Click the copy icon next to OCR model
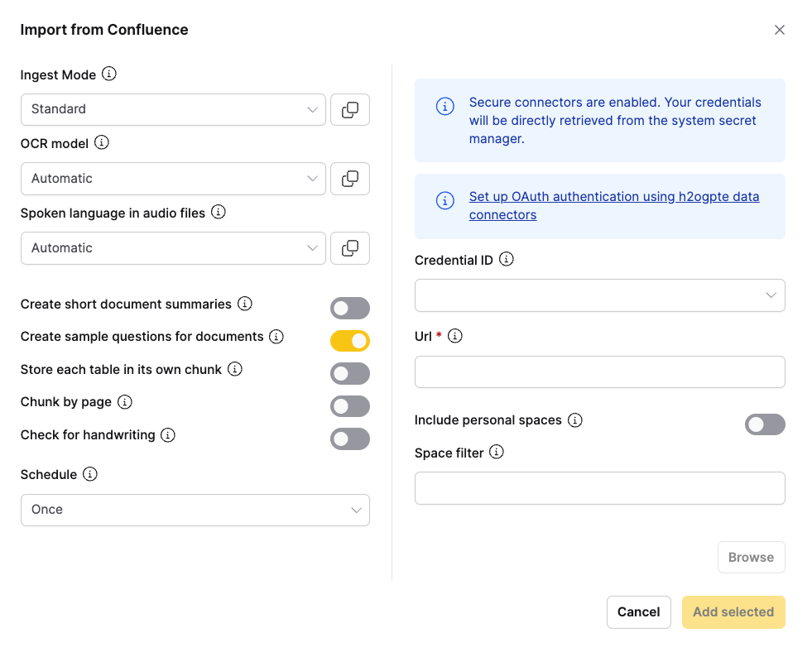812x647 pixels. [x=349, y=179]
